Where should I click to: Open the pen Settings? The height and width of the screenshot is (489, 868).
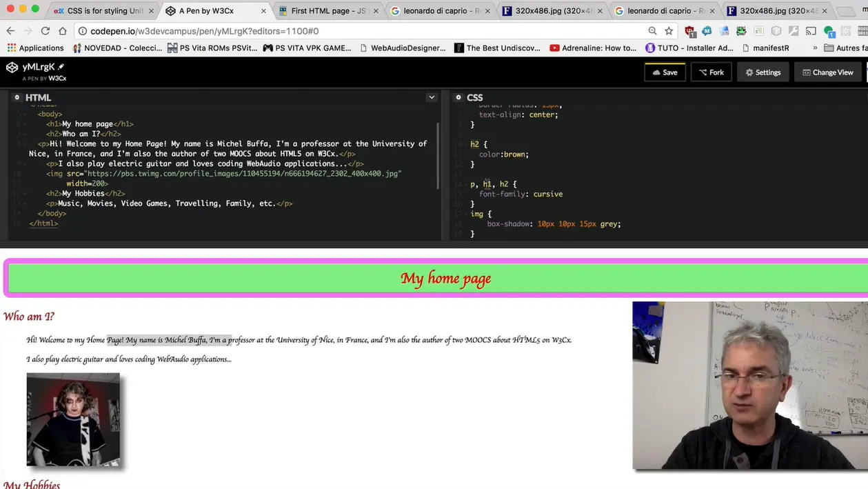click(x=763, y=72)
